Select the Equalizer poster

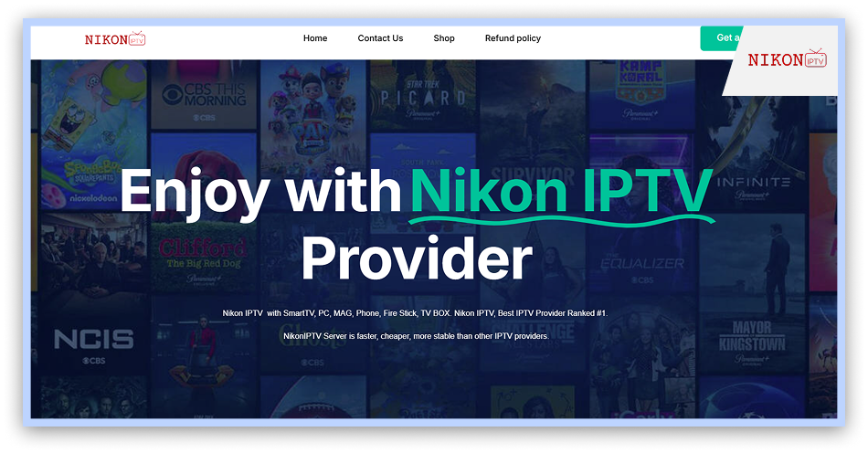[x=641, y=213]
